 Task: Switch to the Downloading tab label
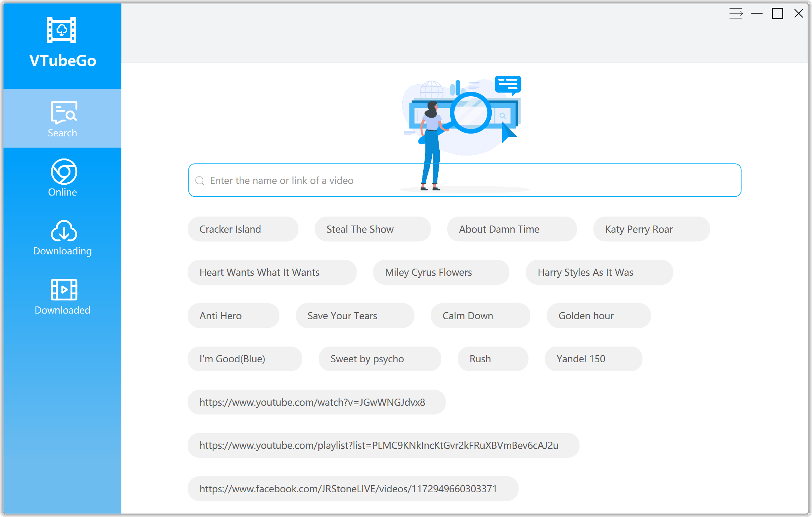63,251
